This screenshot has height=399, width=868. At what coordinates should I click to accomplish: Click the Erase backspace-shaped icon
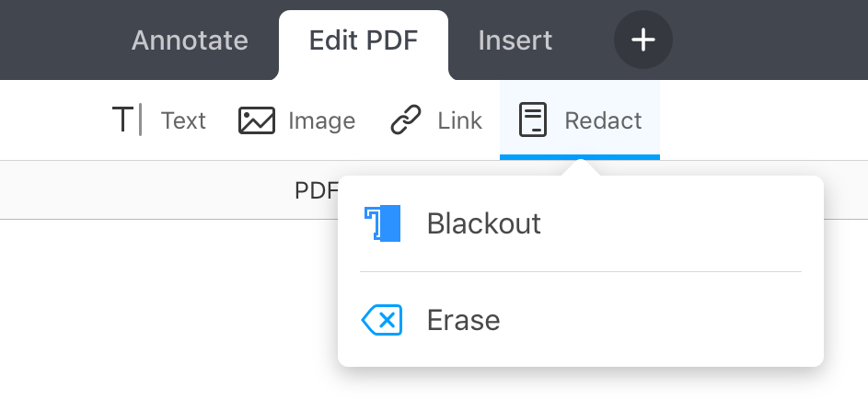(382, 320)
